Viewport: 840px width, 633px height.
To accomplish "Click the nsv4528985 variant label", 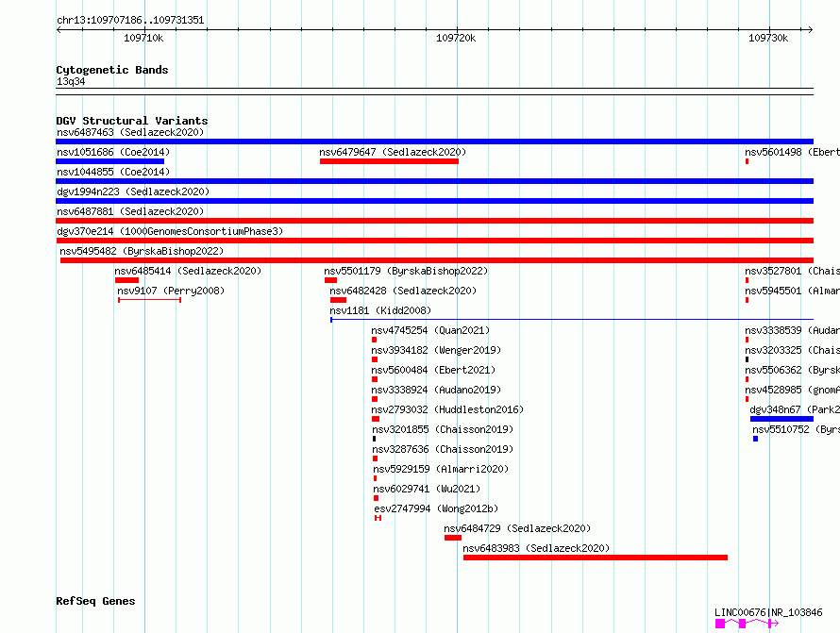I will [792, 390].
